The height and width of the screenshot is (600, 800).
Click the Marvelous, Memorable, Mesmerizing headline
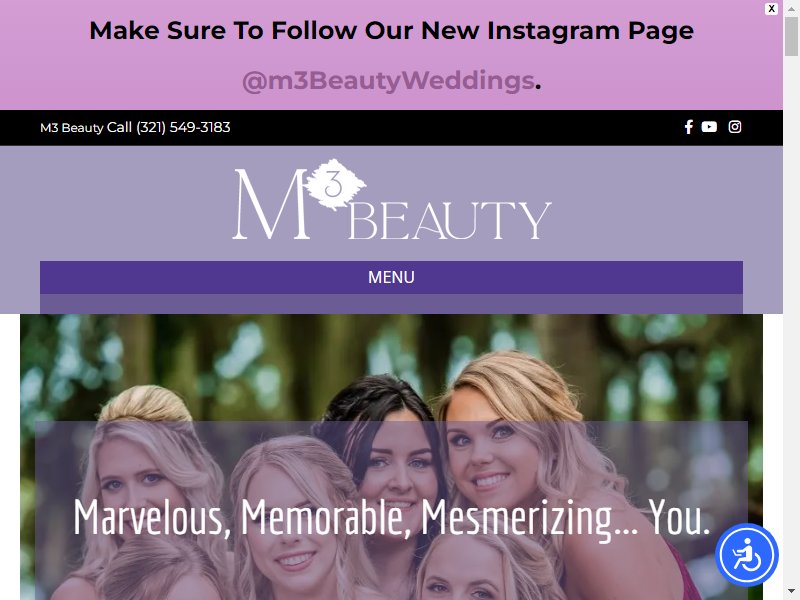(391, 518)
